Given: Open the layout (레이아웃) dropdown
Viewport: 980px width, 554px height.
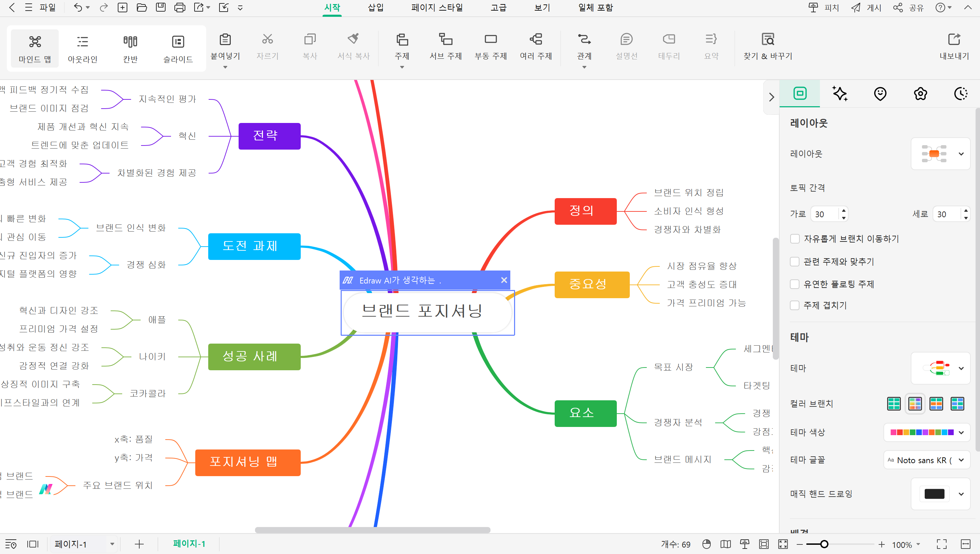Looking at the screenshot, I should (x=940, y=154).
